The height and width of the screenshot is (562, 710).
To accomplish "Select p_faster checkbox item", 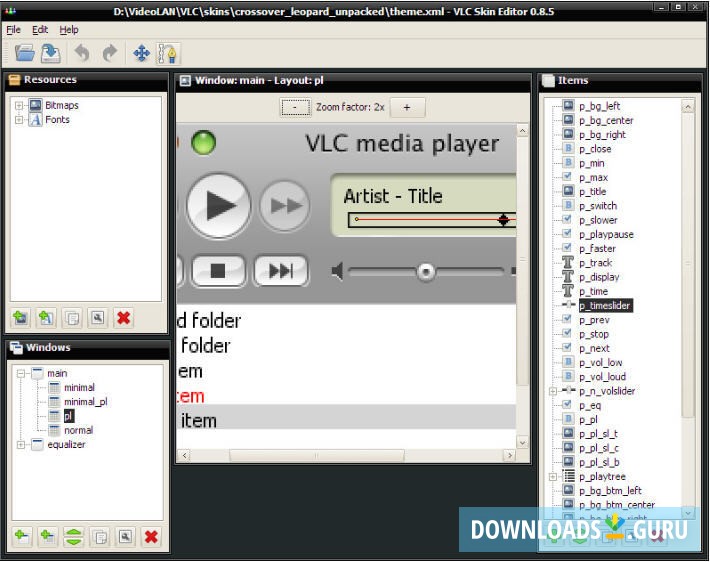I will point(597,248).
